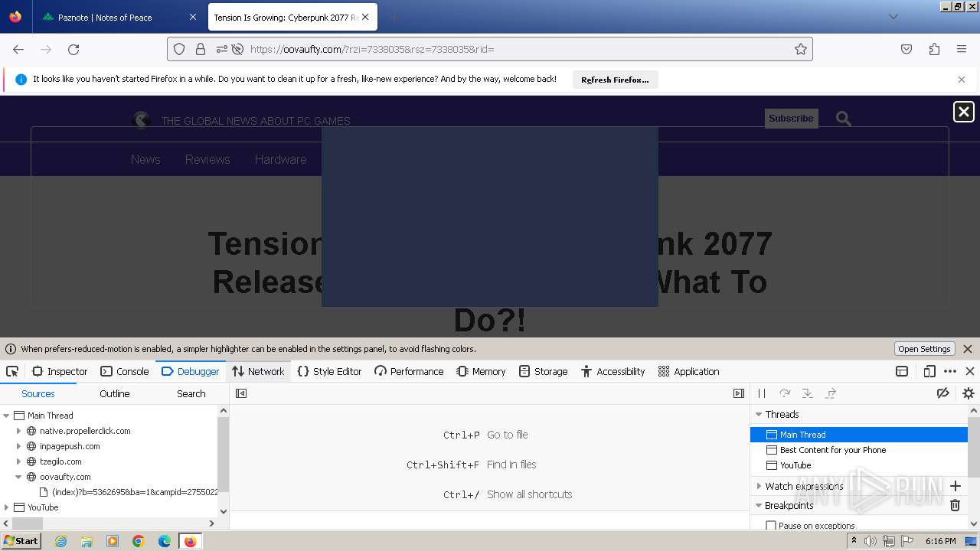Collapse the sources pane icon
980x551 pixels.
[x=241, y=393]
